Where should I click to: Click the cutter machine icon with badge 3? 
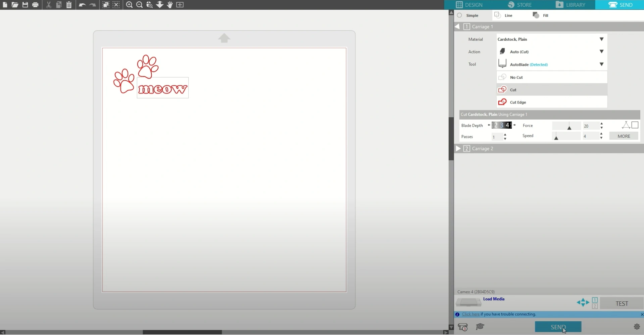[463, 327]
